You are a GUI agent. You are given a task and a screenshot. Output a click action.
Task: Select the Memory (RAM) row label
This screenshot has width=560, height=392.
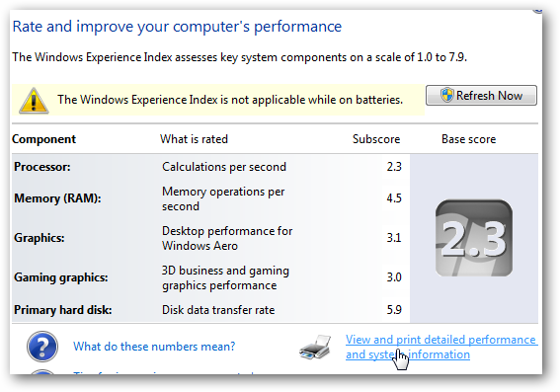tap(57, 198)
